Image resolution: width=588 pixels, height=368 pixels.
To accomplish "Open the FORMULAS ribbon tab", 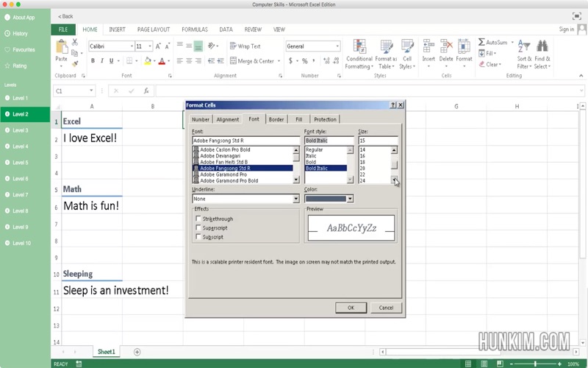I will click(x=195, y=29).
